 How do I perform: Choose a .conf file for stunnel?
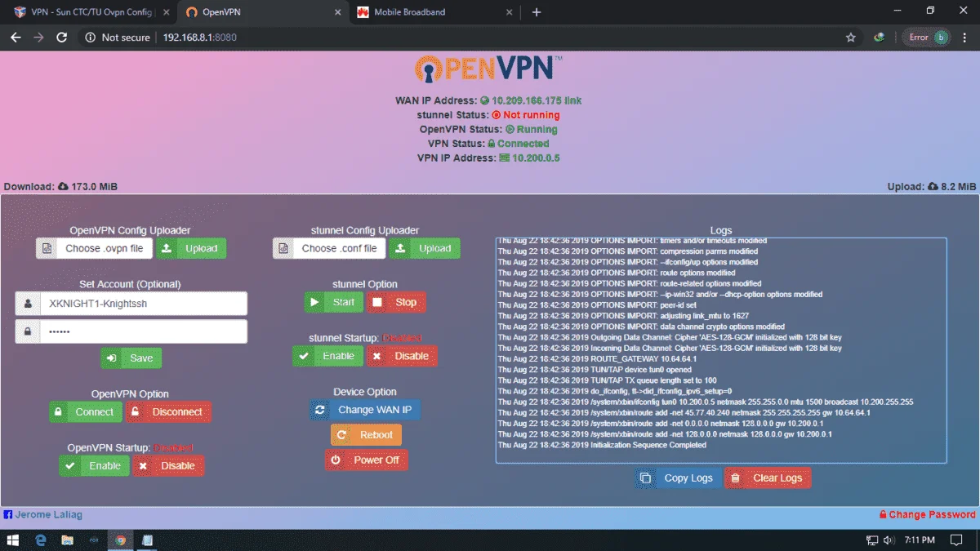[330, 248]
